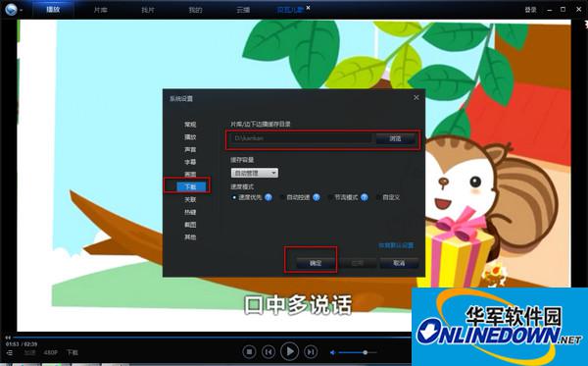Open 其他 settings category
588x366 pixels.
190,236
